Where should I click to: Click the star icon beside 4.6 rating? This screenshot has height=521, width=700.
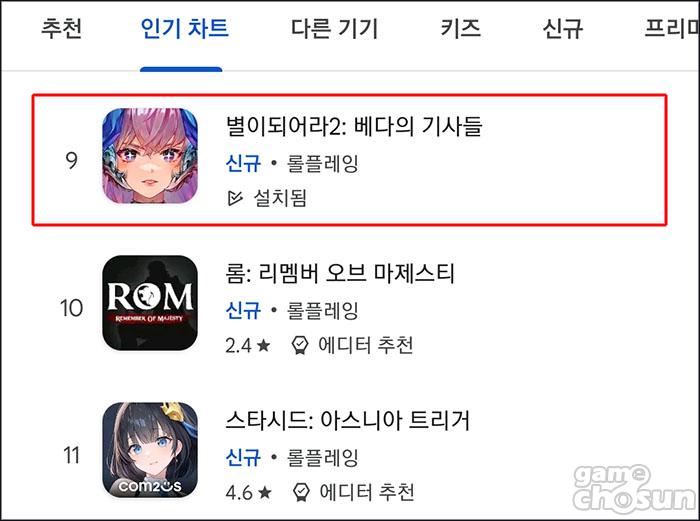pyautogui.click(x=265, y=492)
